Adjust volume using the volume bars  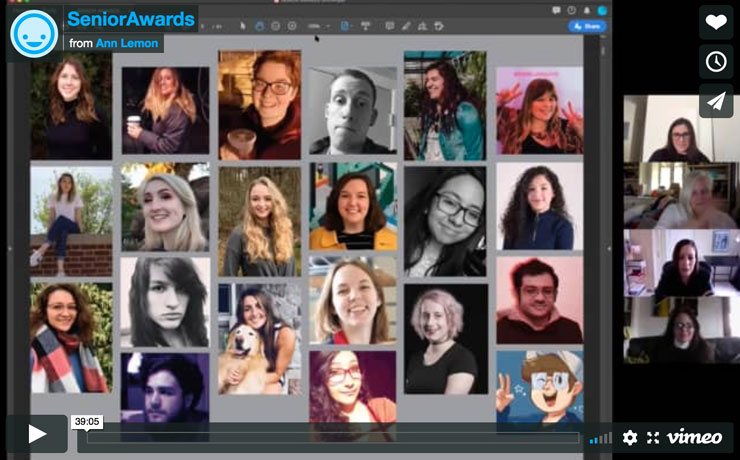600,438
